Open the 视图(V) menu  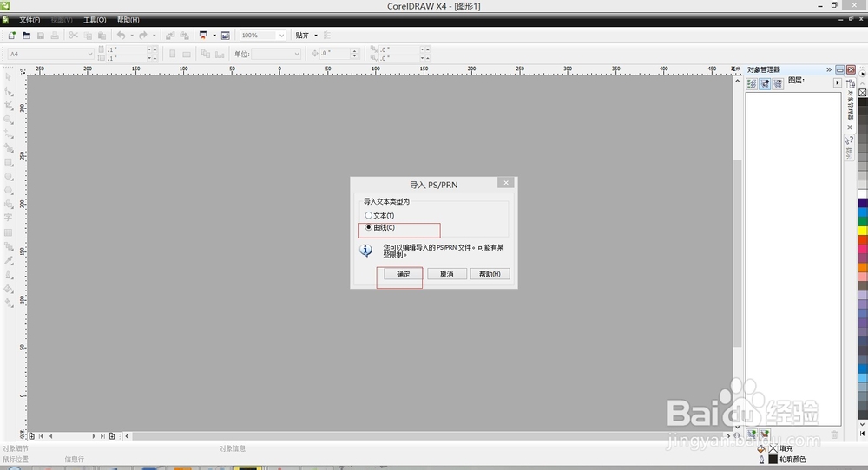pyautogui.click(x=62, y=20)
